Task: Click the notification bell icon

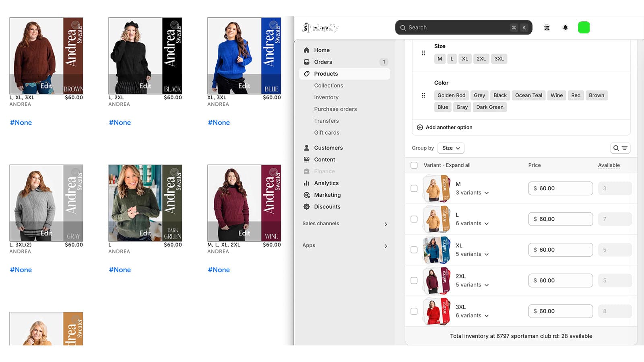Action: (565, 27)
